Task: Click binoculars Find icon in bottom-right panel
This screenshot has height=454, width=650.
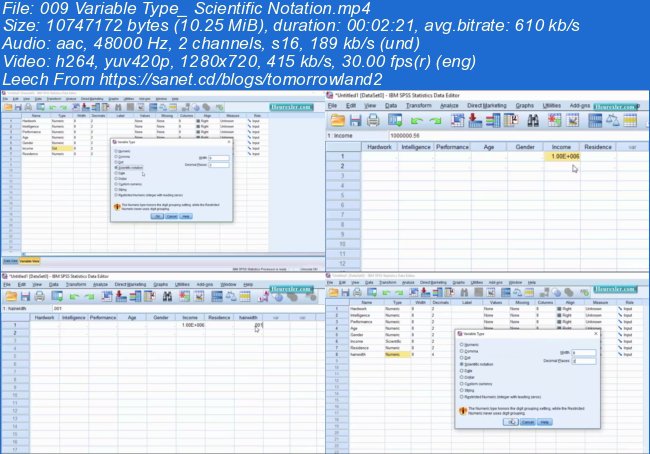Action: click(x=464, y=292)
